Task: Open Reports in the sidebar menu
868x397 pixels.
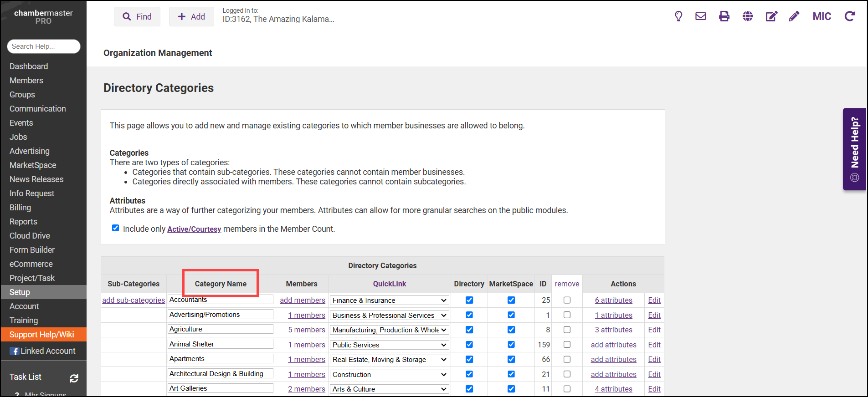Action: (x=23, y=222)
